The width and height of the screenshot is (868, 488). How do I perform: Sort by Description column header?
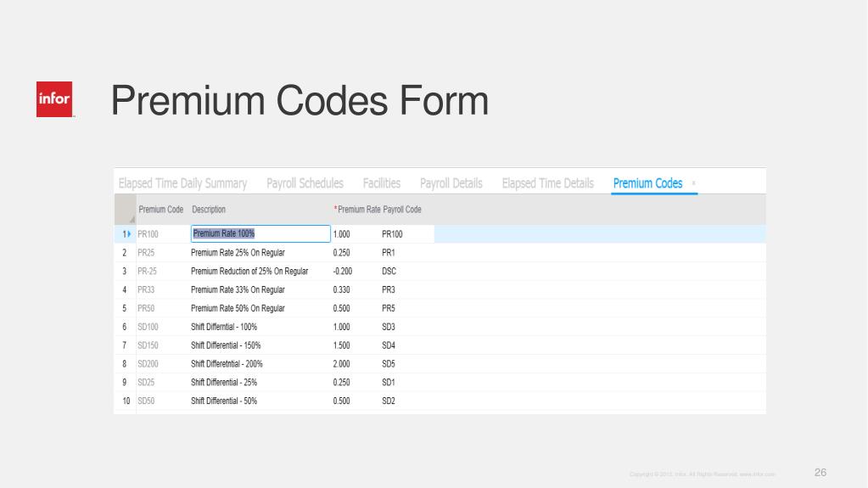click(x=209, y=210)
